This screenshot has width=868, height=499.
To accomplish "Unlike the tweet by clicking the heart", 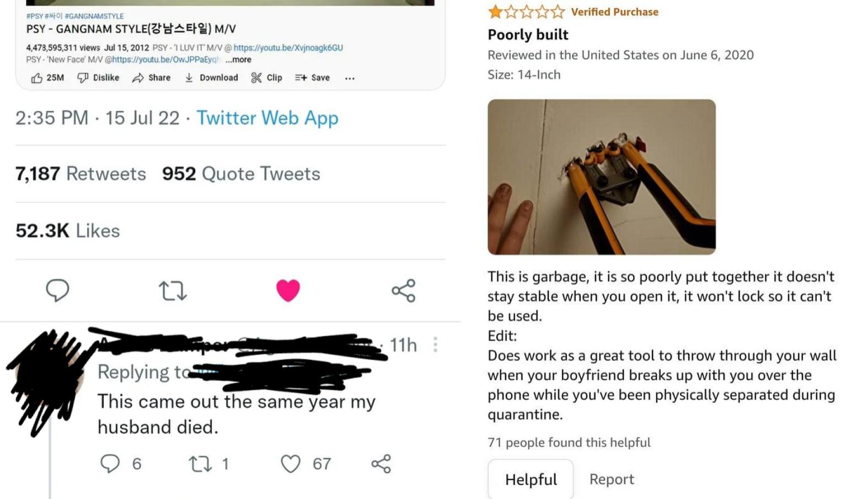I will [x=288, y=290].
